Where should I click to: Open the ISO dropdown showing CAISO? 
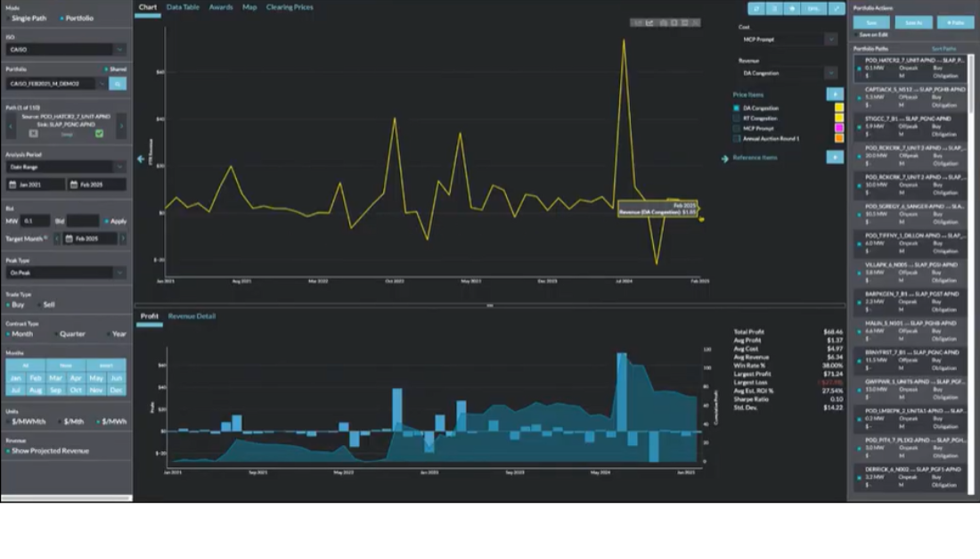66,50
